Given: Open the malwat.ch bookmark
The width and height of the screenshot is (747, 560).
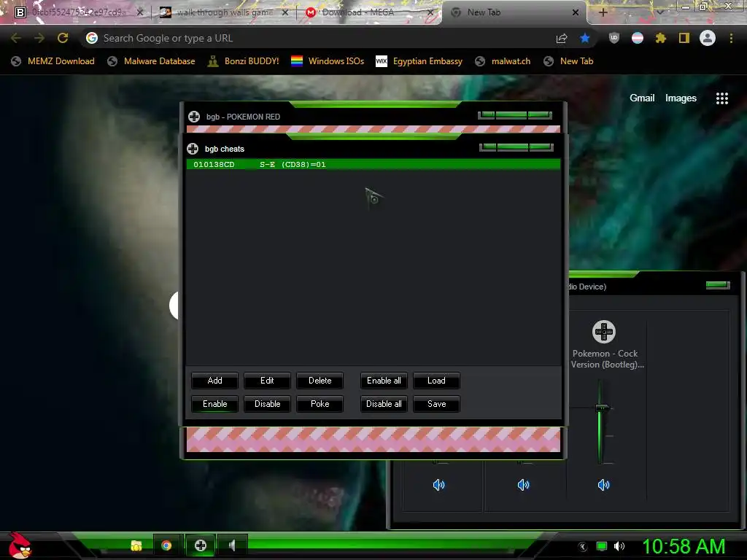Looking at the screenshot, I should click(503, 61).
